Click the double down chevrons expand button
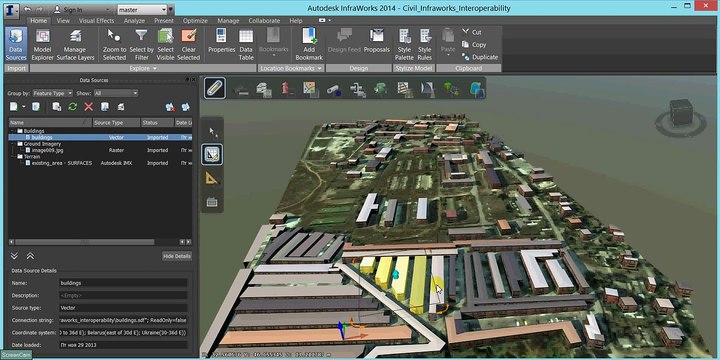 point(14,256)
